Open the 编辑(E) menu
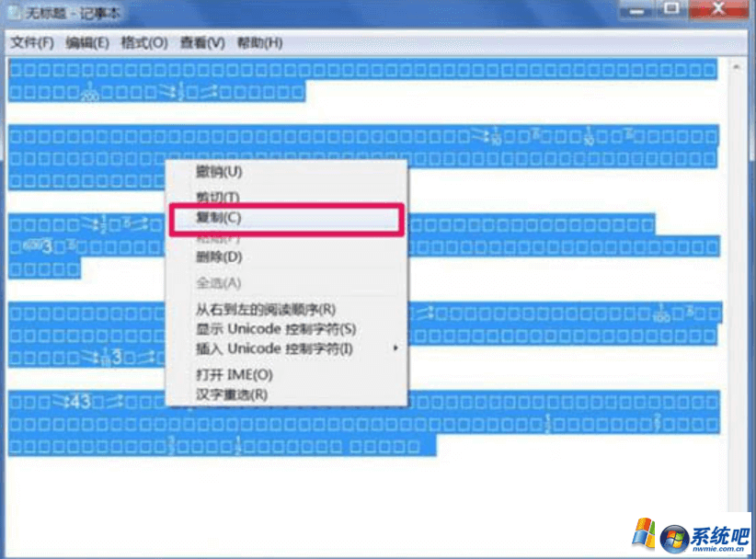Screen dimensions: 756x559 [87, 43]
